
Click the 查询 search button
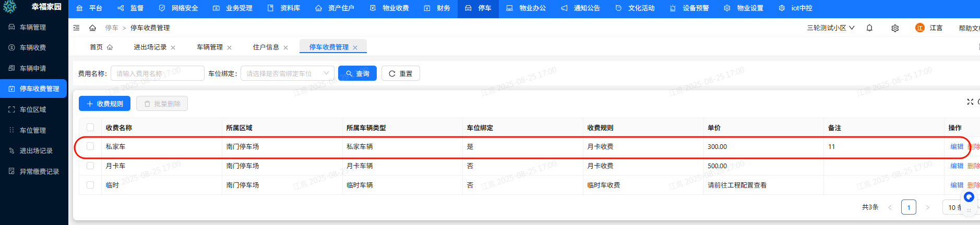coord(357,73)
